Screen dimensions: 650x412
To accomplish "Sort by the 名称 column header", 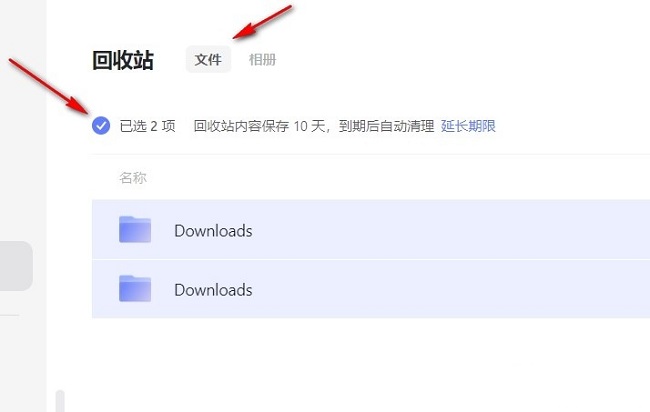I will (133, 178).
